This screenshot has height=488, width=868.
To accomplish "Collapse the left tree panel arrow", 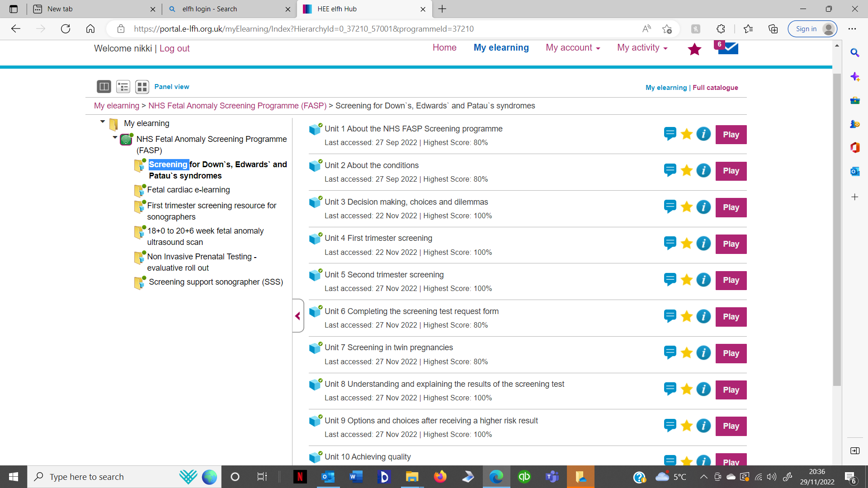I will tap(297, 316).
